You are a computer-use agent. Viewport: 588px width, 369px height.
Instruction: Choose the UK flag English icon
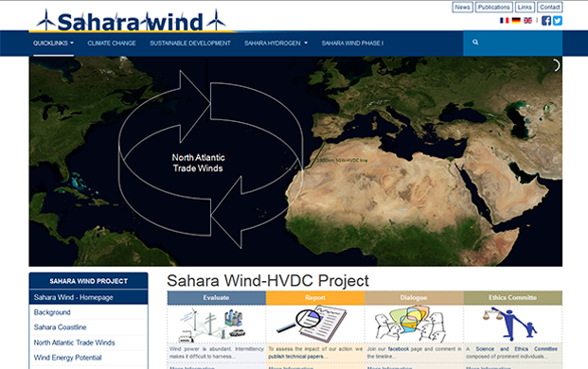[x=527, y=20]
